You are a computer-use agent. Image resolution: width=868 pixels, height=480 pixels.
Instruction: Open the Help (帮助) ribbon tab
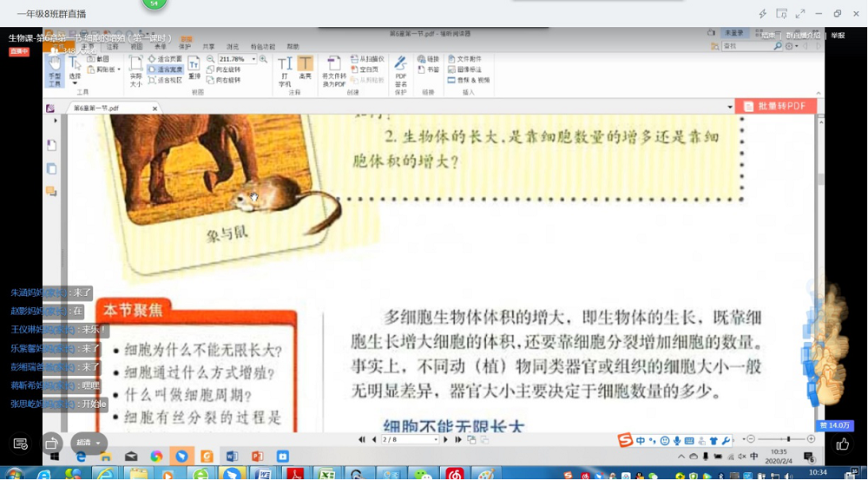293,47
